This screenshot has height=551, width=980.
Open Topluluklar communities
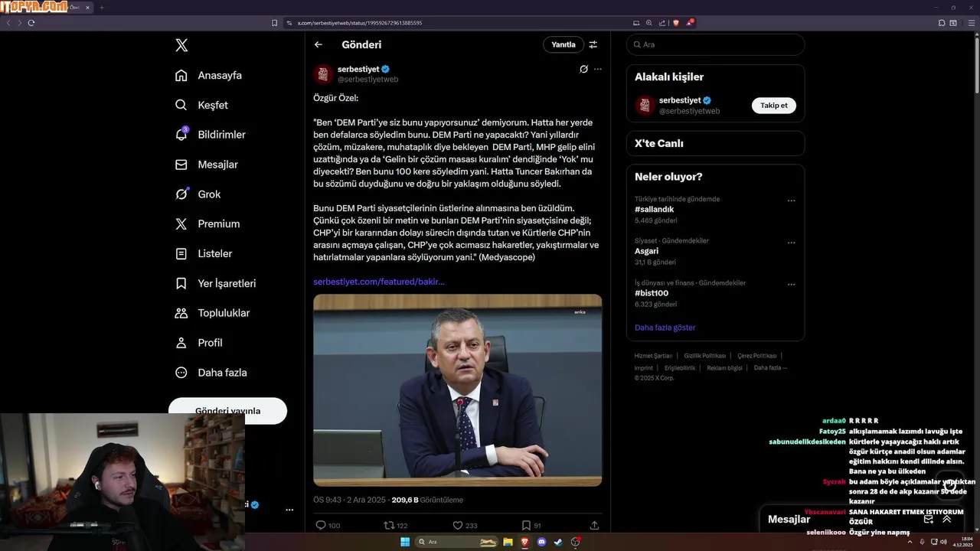pos(212,313)
